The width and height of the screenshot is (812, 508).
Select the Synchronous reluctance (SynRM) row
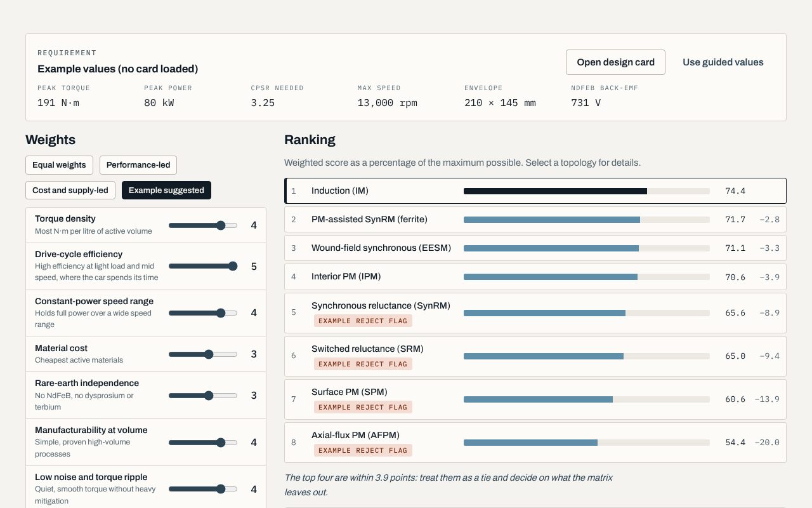(x=535, y=312)
